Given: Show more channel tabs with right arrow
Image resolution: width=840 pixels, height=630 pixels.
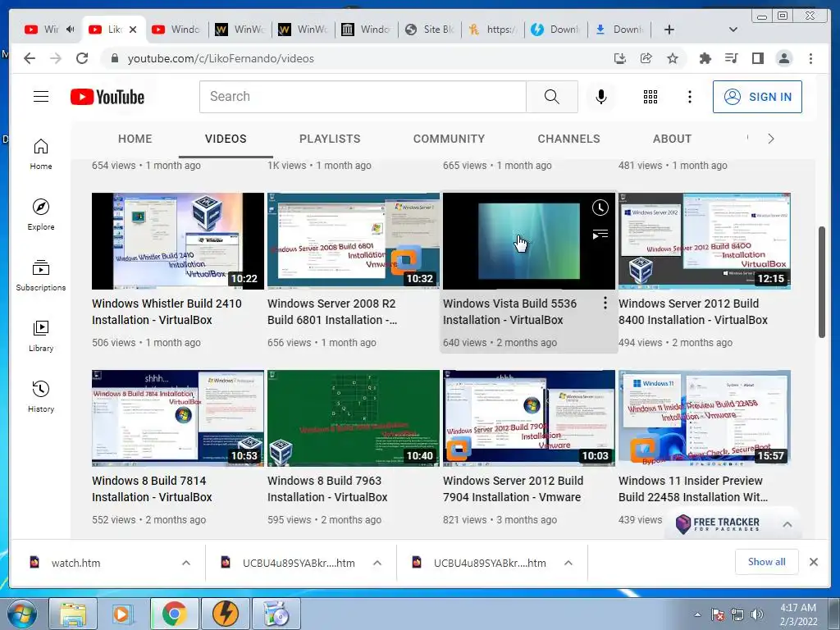Looking at the screenshot, I should point(771,139).
